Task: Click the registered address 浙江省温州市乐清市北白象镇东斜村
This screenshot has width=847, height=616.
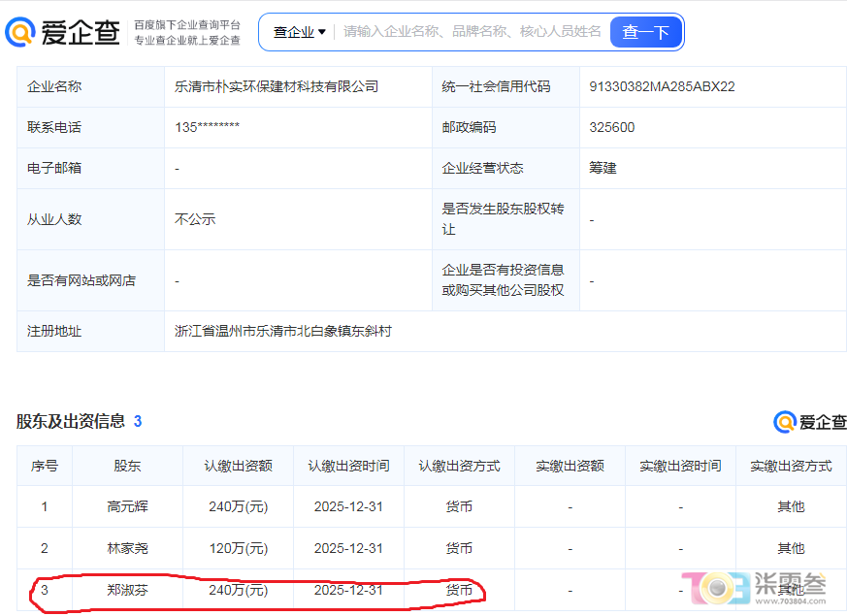Action: (x=283, y=331)
